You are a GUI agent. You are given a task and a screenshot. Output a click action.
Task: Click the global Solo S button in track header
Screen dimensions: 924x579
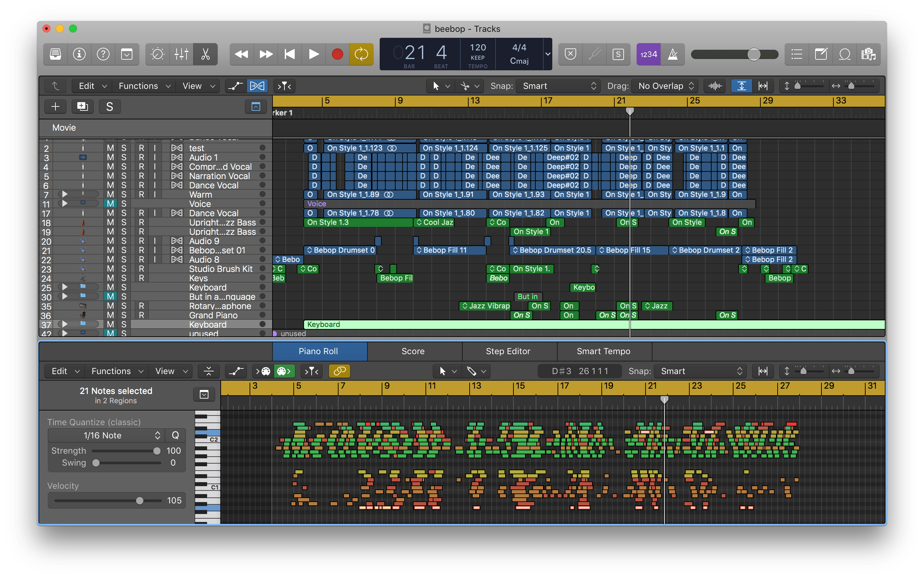pos(110,106)
